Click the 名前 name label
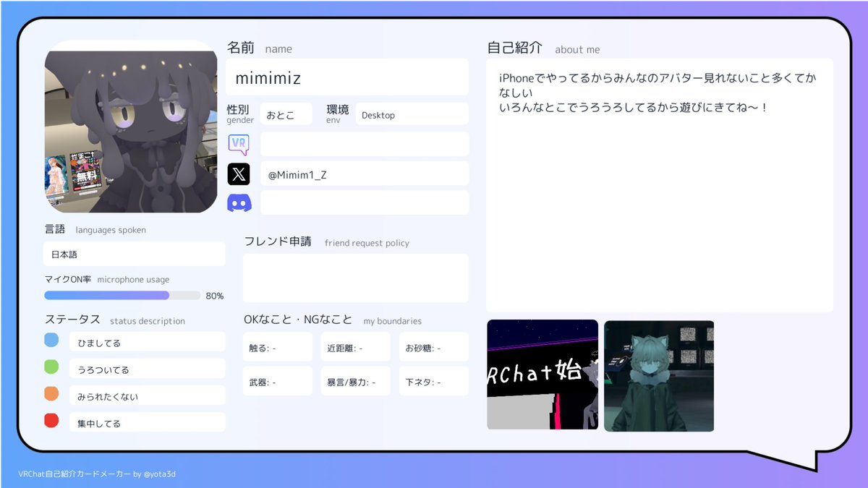The image size is (868, 488). point(260,48)
